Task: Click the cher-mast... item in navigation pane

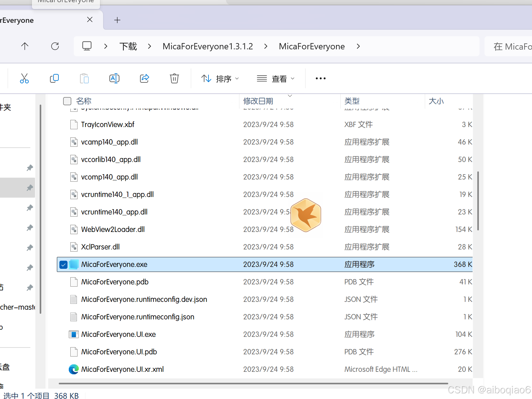Action: [x=18, y=307]
